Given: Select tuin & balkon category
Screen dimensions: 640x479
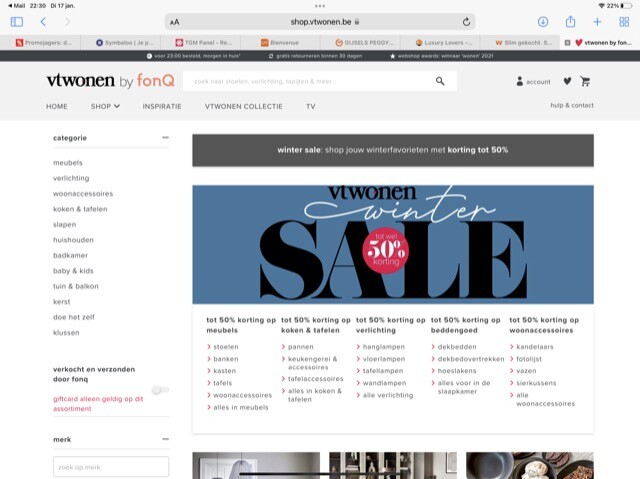Looking at the screenshot, I should (76, 286).
